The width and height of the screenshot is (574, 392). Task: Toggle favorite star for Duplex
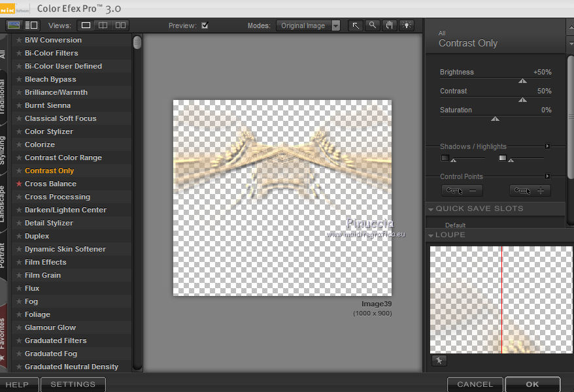pyautogui.click(x=19, y=236)
